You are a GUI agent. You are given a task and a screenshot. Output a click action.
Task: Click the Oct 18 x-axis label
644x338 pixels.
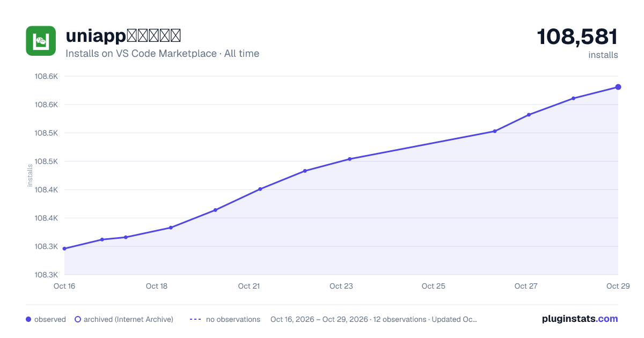(157, 286)
